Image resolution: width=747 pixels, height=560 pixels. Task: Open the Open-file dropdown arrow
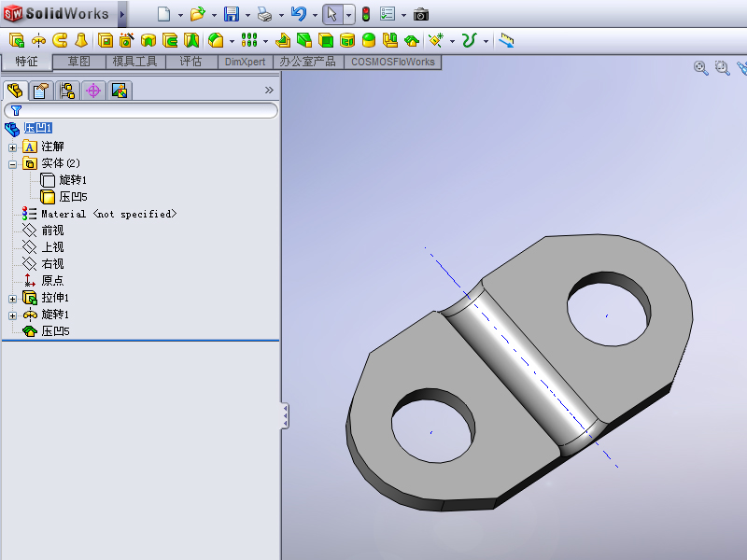(214, 15)
